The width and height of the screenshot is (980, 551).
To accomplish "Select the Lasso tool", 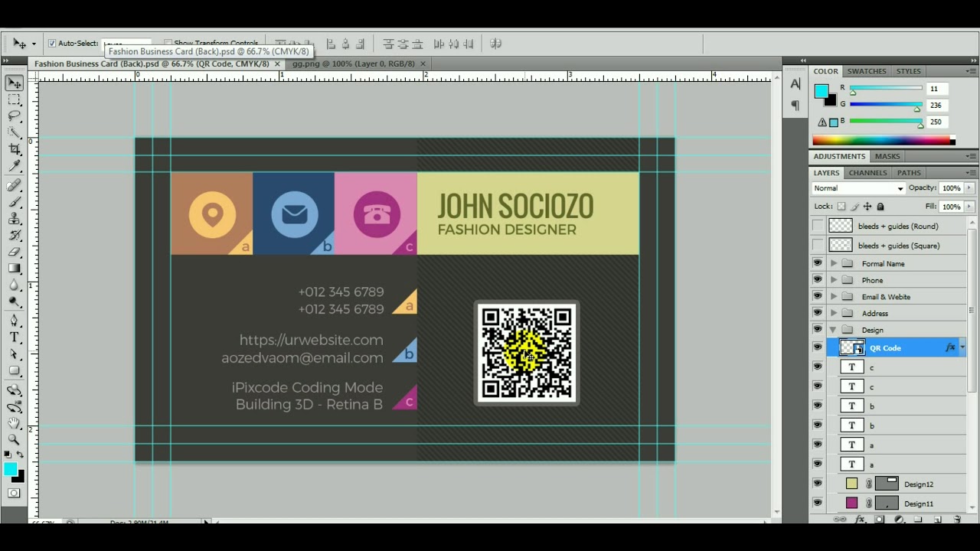I will coord(15,116).
